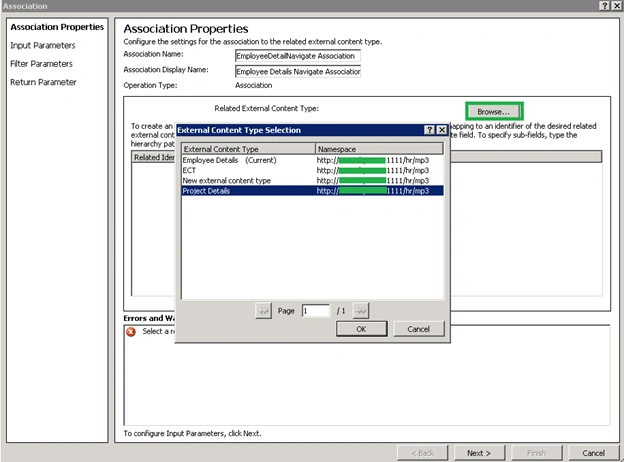Click the Page number input field
The width and height of the screenshot is (624, 462).
point(316,310)
